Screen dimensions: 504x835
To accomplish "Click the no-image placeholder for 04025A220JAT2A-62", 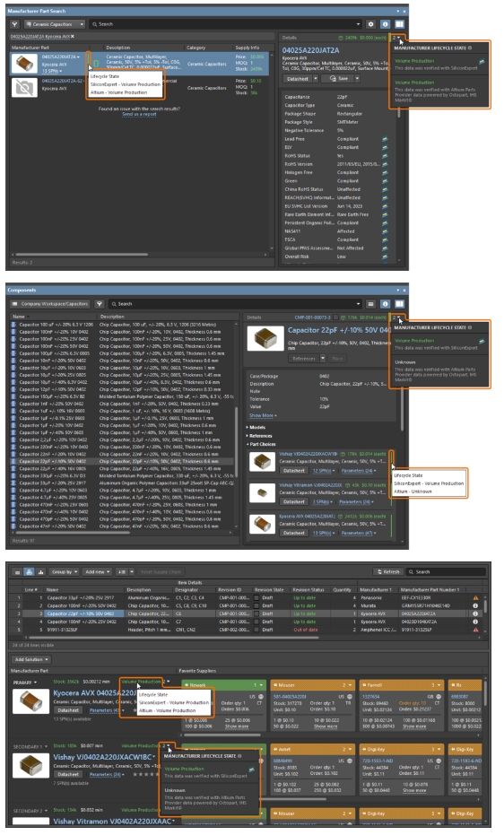I will (x=24, y=88).
